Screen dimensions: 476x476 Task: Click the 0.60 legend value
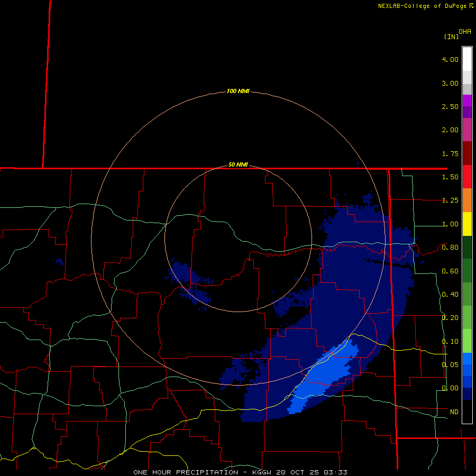pos(450,271)
